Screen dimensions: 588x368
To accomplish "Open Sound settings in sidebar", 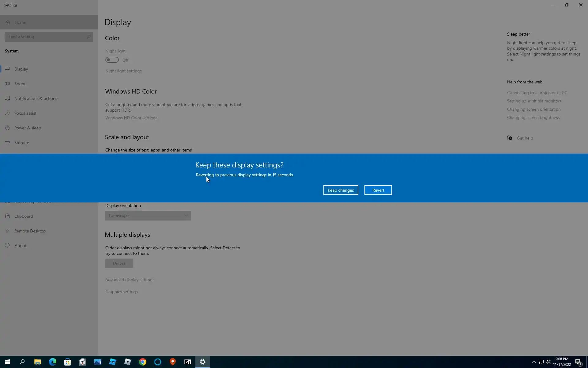I will (x=20, y=84).
